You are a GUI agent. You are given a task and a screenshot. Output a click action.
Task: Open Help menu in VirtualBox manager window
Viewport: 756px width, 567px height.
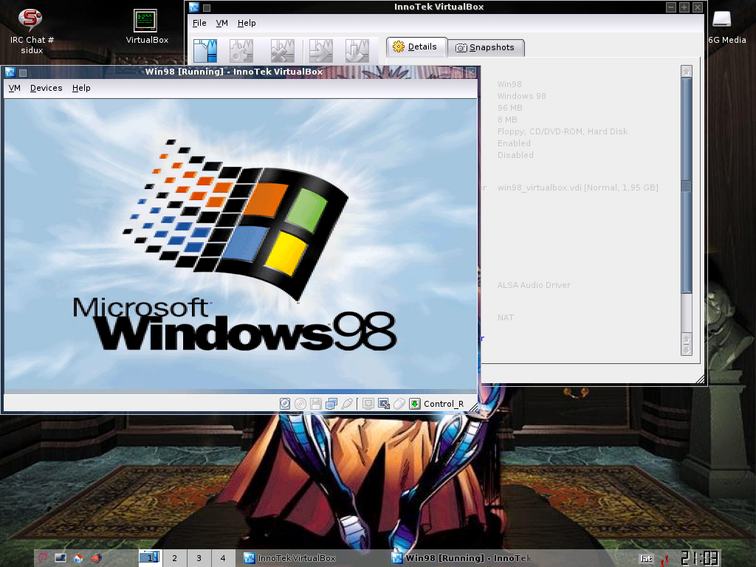[x=246, y=23]
